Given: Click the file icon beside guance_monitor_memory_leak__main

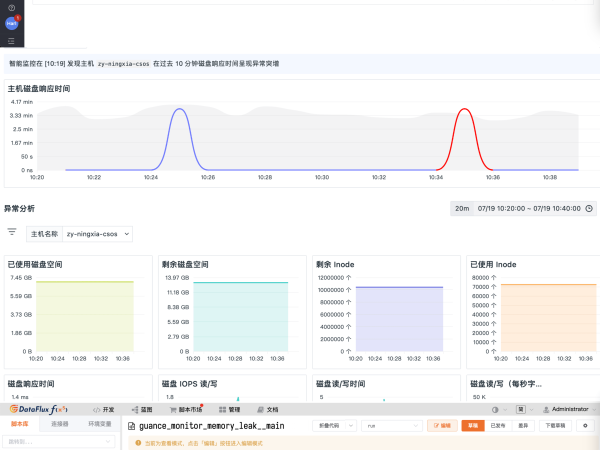Looking at the screenshot, I should click(x=131, y=426).
